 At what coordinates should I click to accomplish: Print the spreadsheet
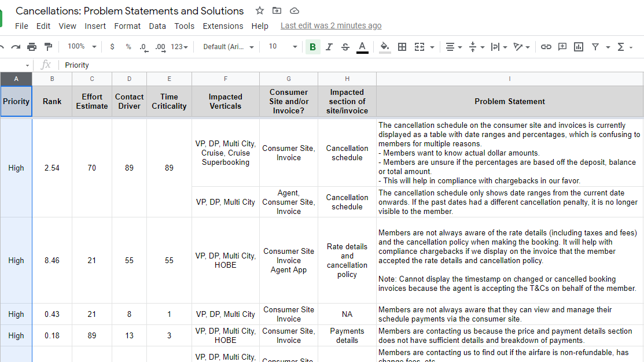(x=32, y=47)
